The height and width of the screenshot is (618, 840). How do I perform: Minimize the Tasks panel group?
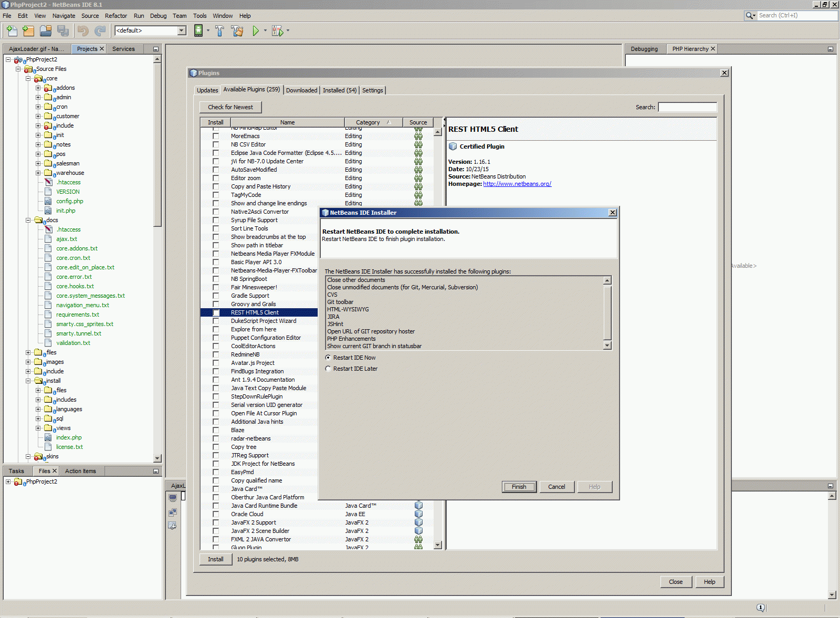pos(156,471)
